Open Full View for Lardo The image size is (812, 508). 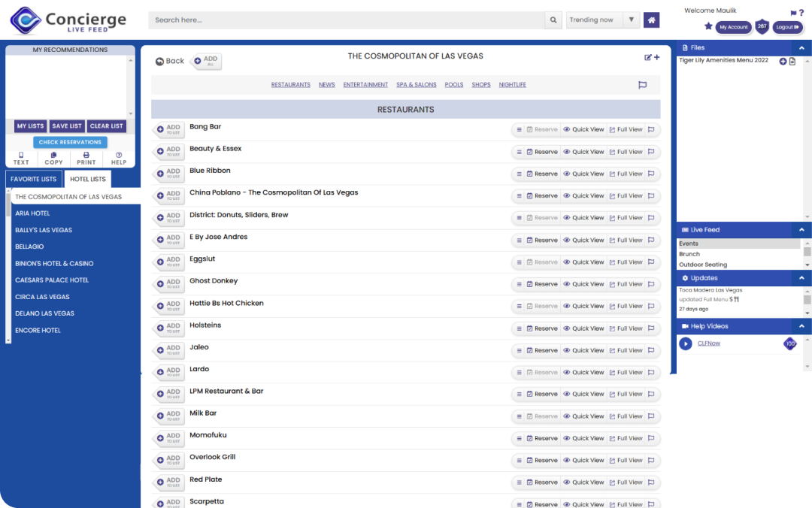click(x=626, y=372)
